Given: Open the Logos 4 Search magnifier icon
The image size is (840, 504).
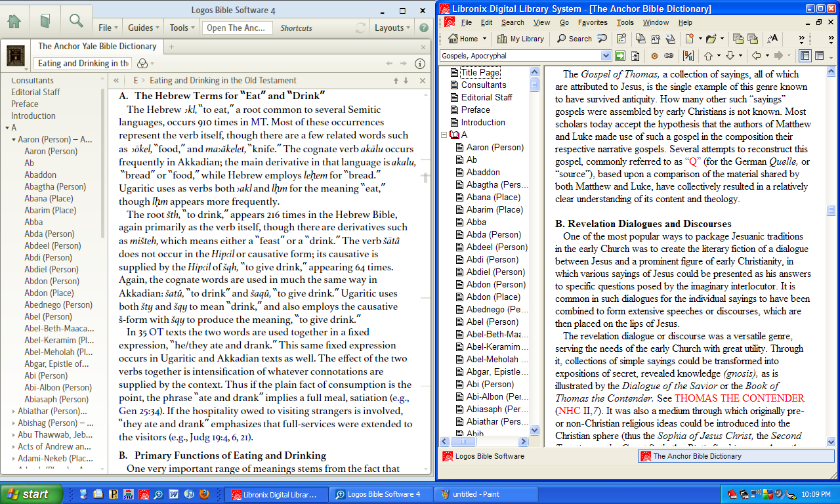Looking at the screenshot, I should 76,21.
